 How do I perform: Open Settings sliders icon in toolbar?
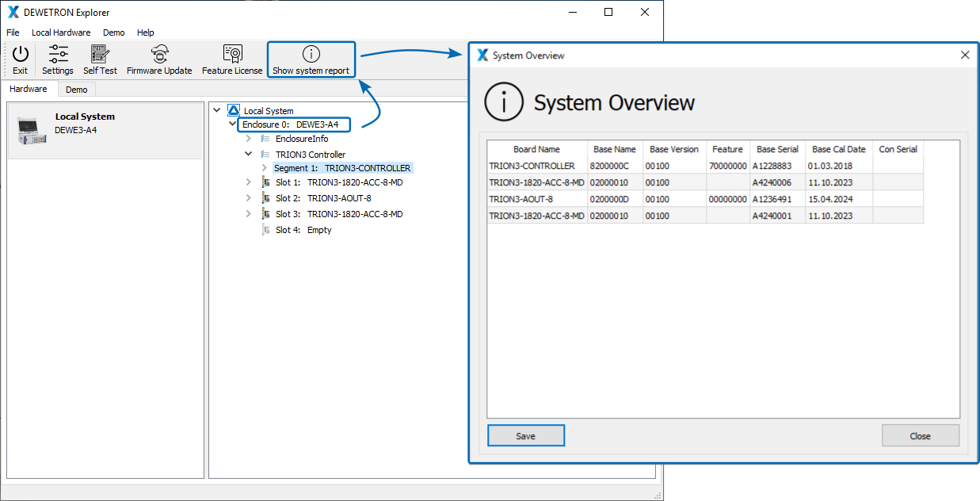coord(59,55)
